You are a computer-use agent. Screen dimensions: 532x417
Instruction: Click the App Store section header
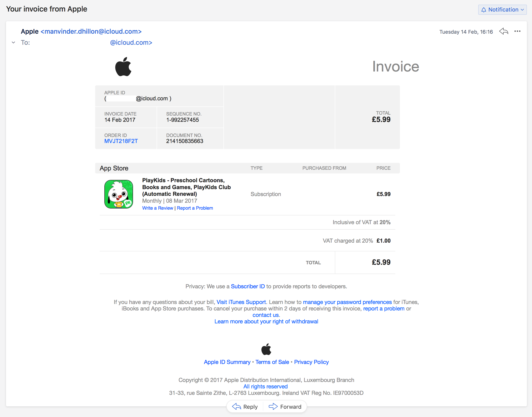pyautogui.click(x=114, y=168)
